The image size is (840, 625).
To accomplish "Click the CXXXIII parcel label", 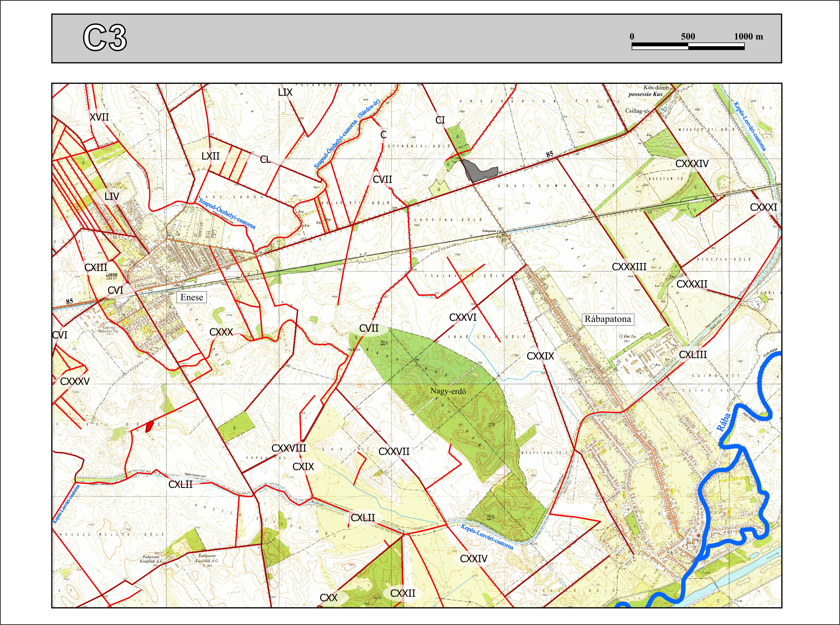I will [x=629, y=267].
